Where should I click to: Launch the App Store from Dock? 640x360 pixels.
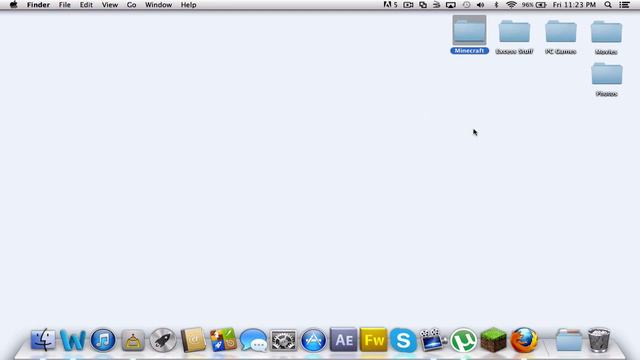point(313,340)
